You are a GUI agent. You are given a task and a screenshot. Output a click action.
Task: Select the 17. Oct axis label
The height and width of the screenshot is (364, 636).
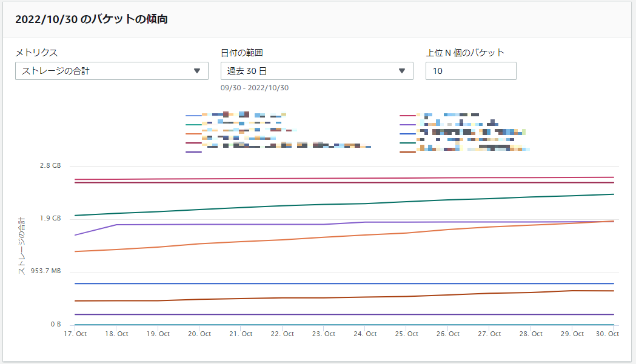[x=76, y=333]
